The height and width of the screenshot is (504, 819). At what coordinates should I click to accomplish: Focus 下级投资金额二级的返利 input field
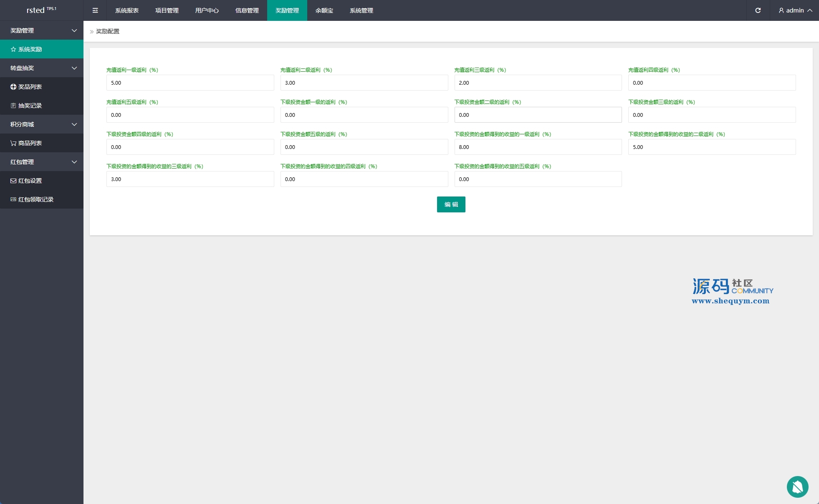point(538,115)
